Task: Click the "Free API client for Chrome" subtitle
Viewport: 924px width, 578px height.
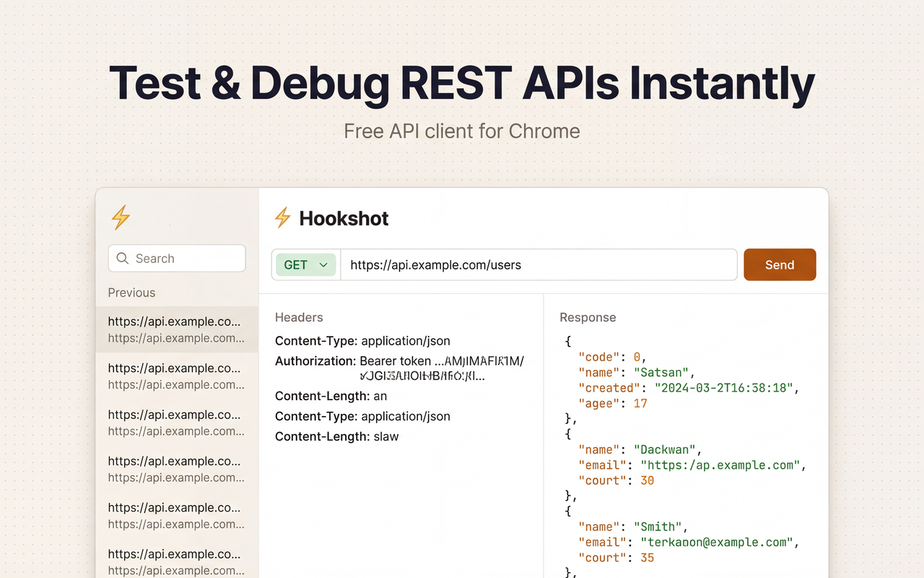Action: click(462, 131)
